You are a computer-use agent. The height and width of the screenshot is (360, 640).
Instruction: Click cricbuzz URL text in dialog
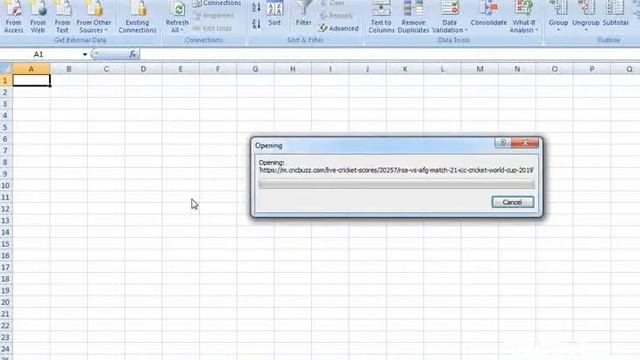coord(396,170)
